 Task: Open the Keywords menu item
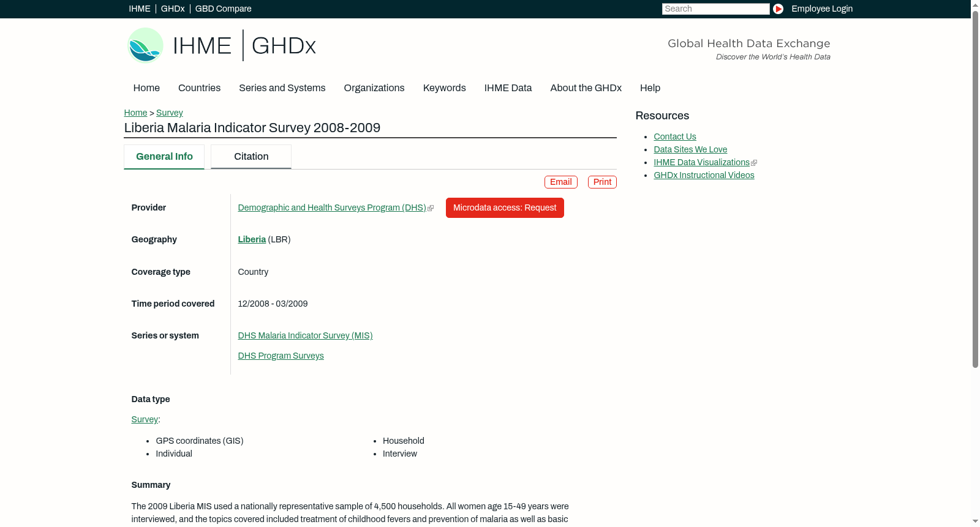444,88
